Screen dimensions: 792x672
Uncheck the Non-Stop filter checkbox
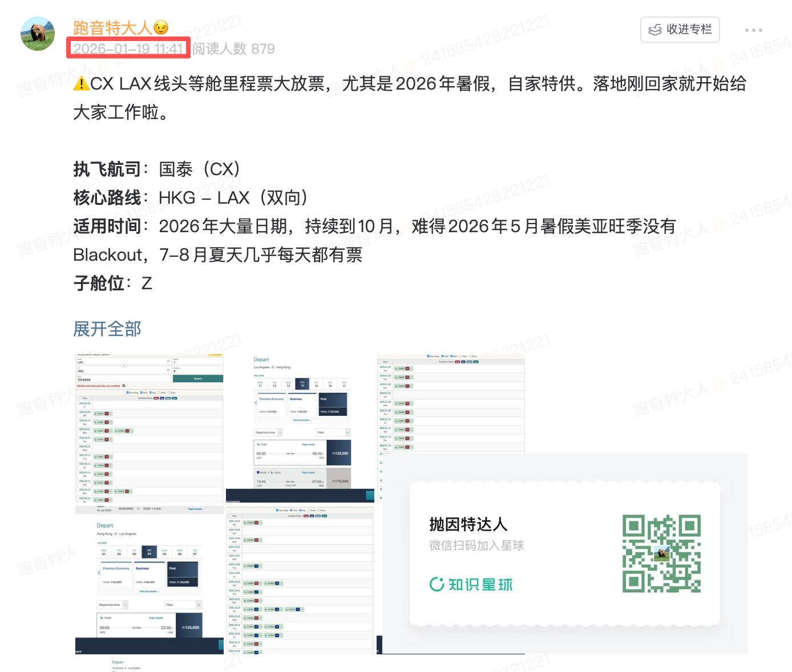127,392
